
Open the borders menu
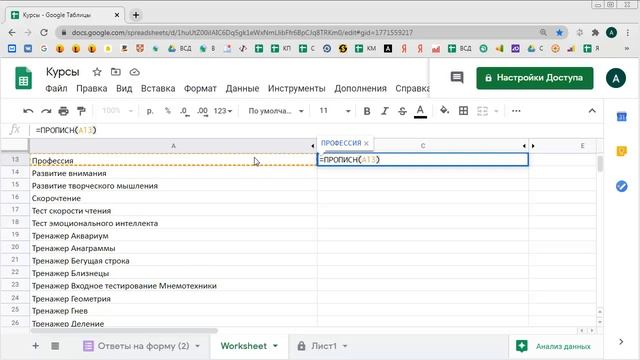pos(463,111)
